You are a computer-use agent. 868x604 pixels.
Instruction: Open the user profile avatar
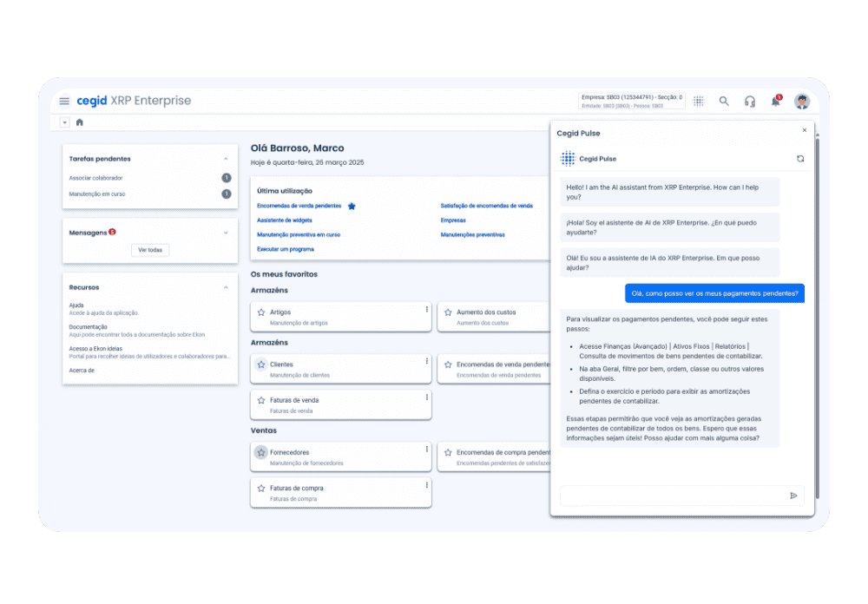click(802, 102)
